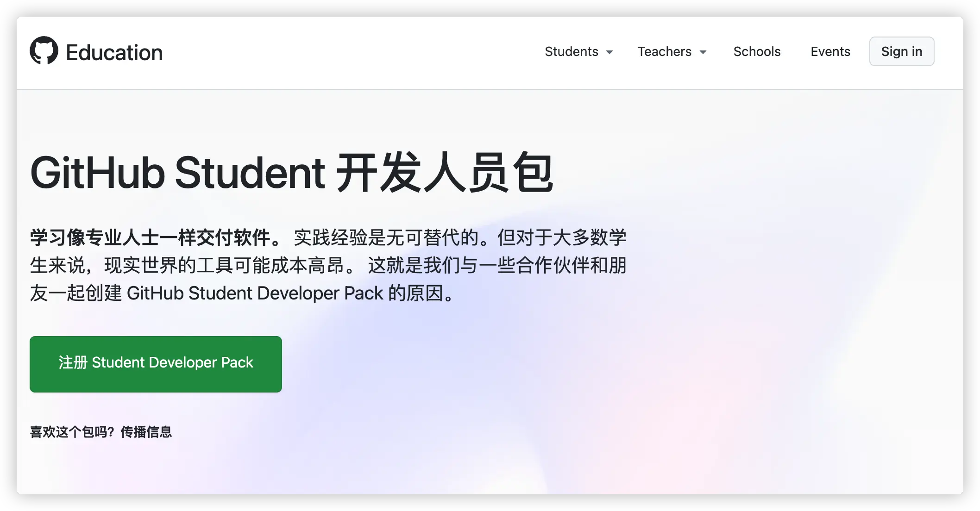980x511 pixels.
Task: Click the GitHub Student 开发人员包 heading
Action: coord(292,173)
